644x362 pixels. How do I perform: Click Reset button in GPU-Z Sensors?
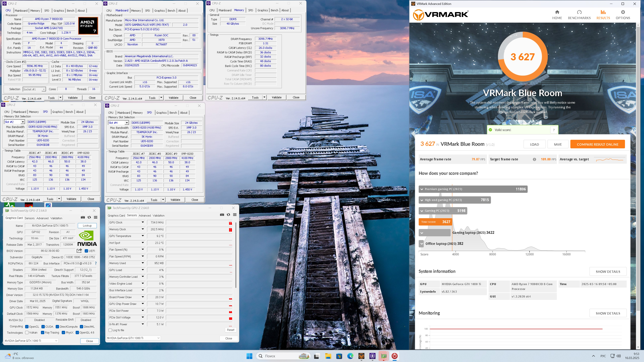[230, 330]
